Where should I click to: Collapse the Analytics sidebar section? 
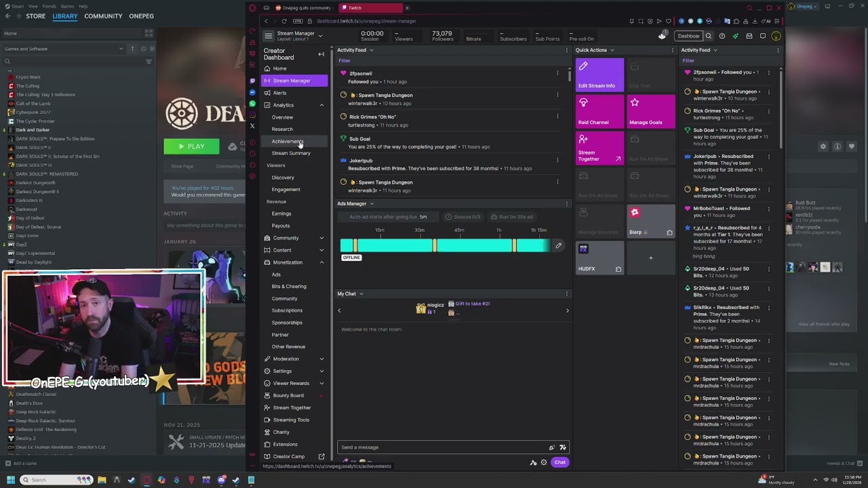click(321, 105)
